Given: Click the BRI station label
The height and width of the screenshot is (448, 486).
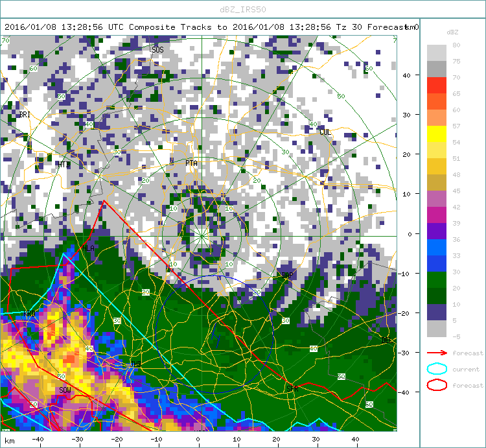Looking at the screenshot, I should (x=25, y=114).
